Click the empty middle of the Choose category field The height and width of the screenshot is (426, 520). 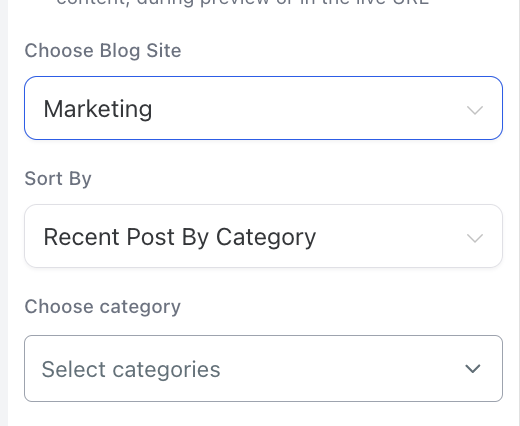342,368
